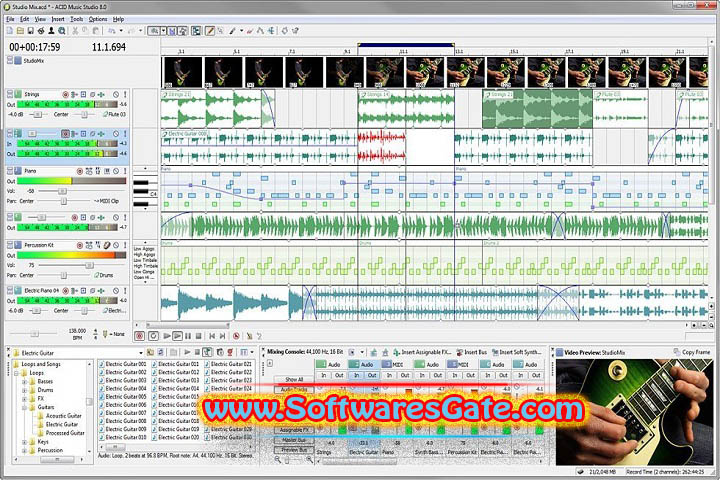Image resolution: width=720 pixels, height=480 pixels.
Task: Zoom in on Mixing Console
Action: point(309,459)
